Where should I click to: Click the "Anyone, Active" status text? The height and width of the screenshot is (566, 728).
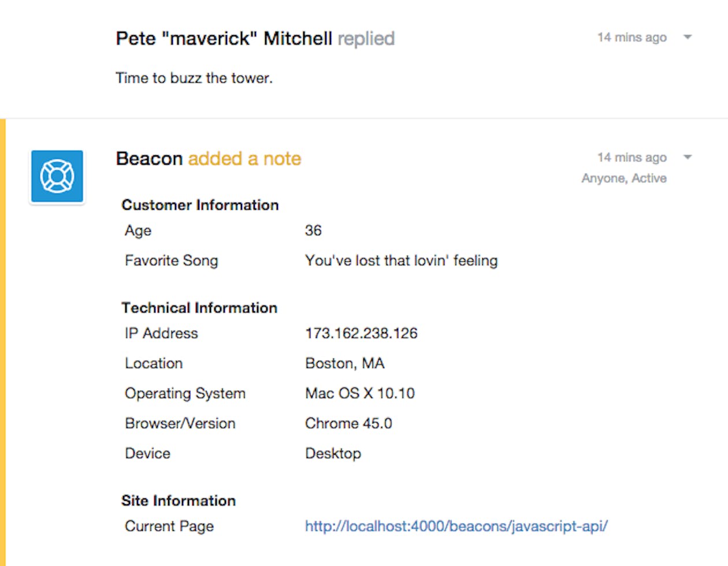point(624,178)
